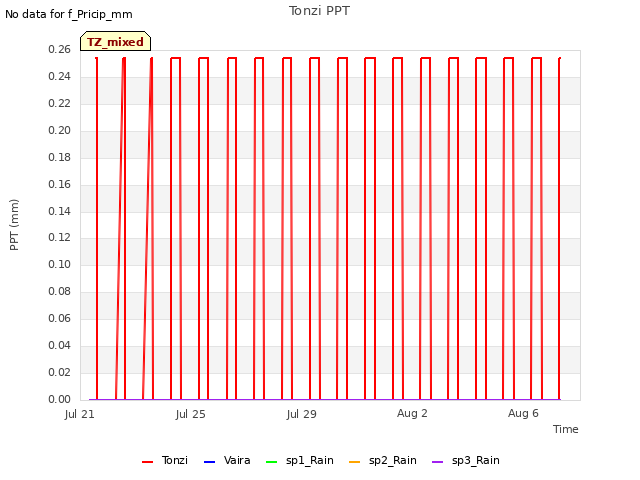Click the Aug 6 x-axis label
Screen dimensions: 640x480
point(523,413)
